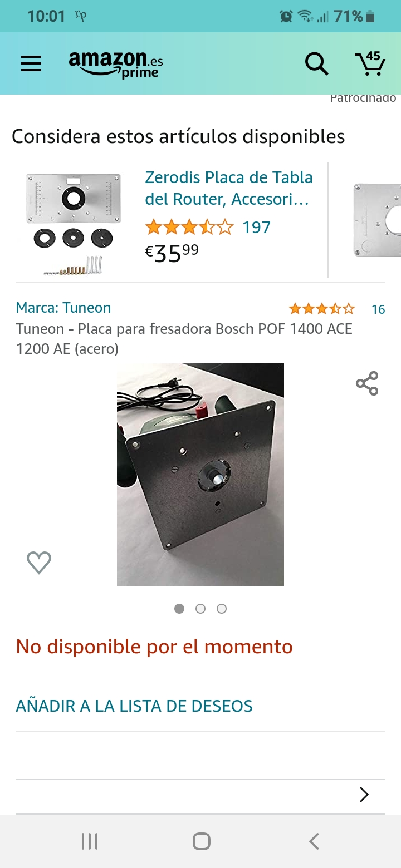Open the Marca: Tuneon brand link

point(63,308)
